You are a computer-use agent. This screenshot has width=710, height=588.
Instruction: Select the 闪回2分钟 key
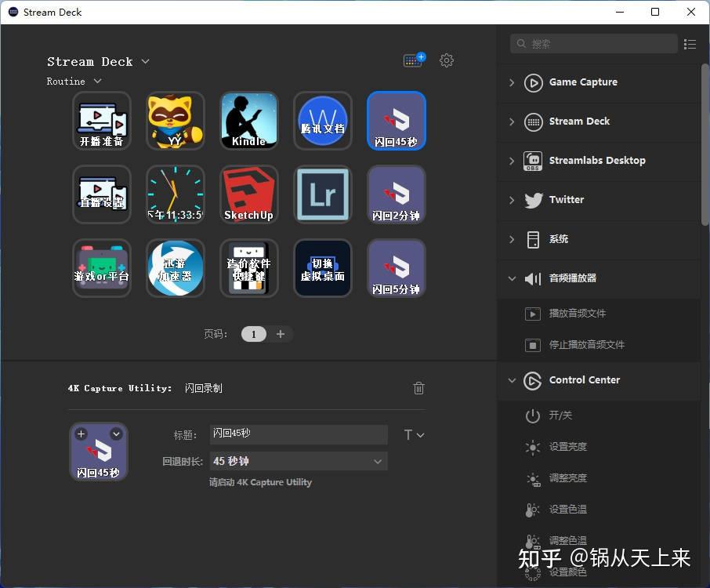tap(397, 194)
